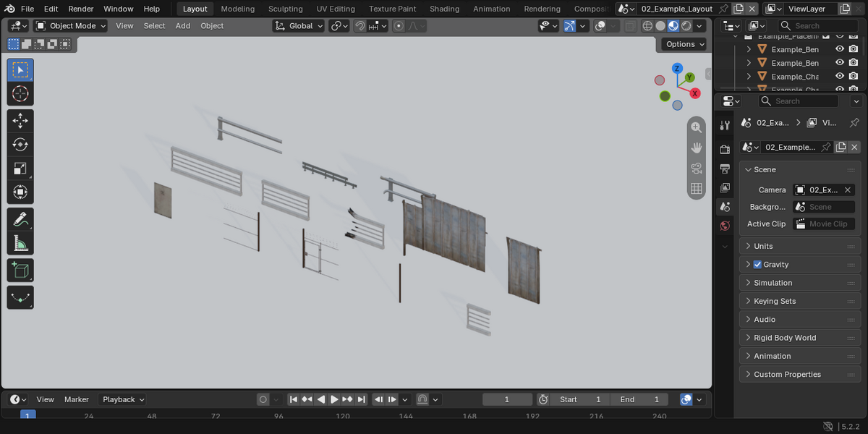This screenshot has width=868, height=434.
Task: Click the current frame field
Action: (507, 399)
